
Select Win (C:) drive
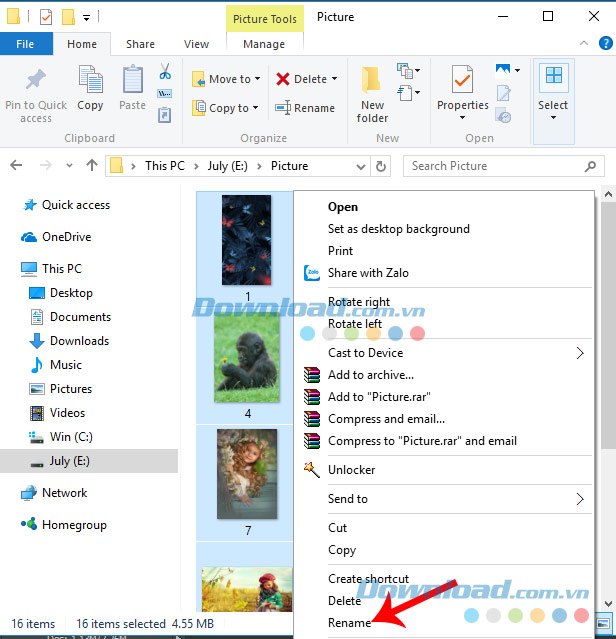click(x=71, y=437)
